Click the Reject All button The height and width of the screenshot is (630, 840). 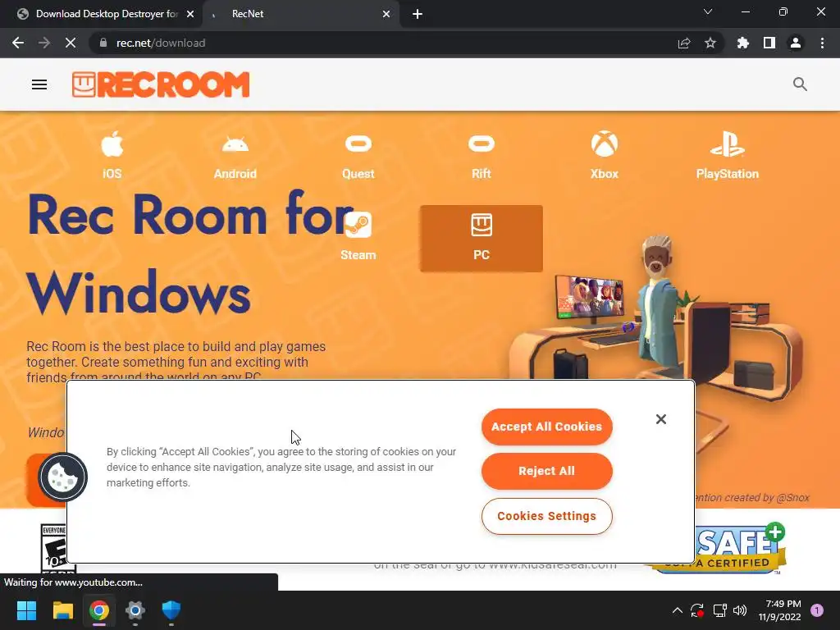point(546,472)
